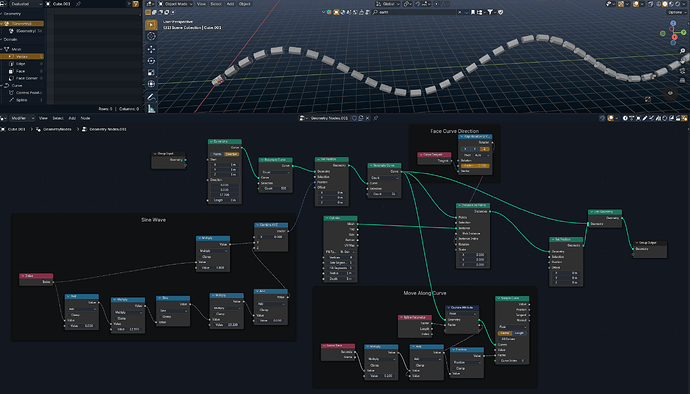Click the zoom magnifier icon in viewport
Viewport: 690px width, 394px height.
tap(683, 51)
